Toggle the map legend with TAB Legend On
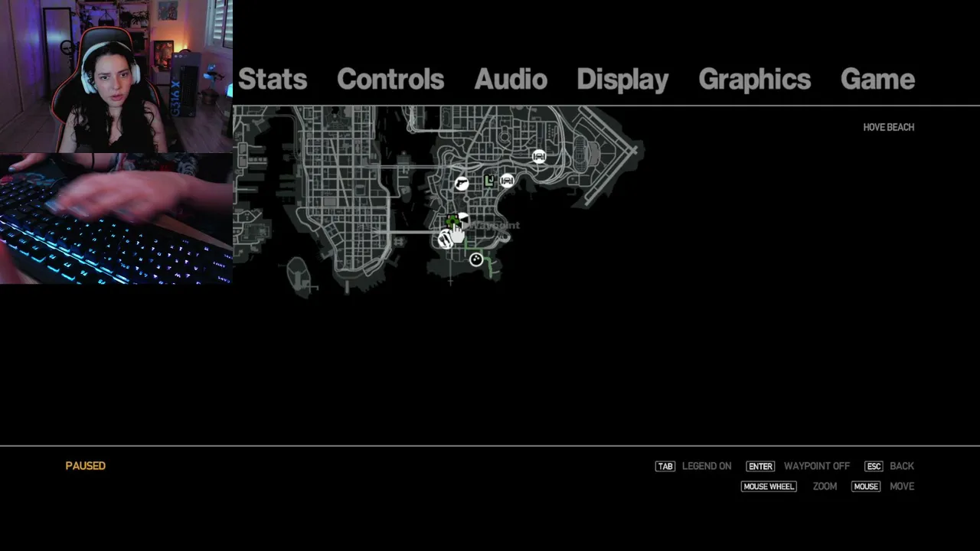The image size is (980, 551). coord(694,466)
